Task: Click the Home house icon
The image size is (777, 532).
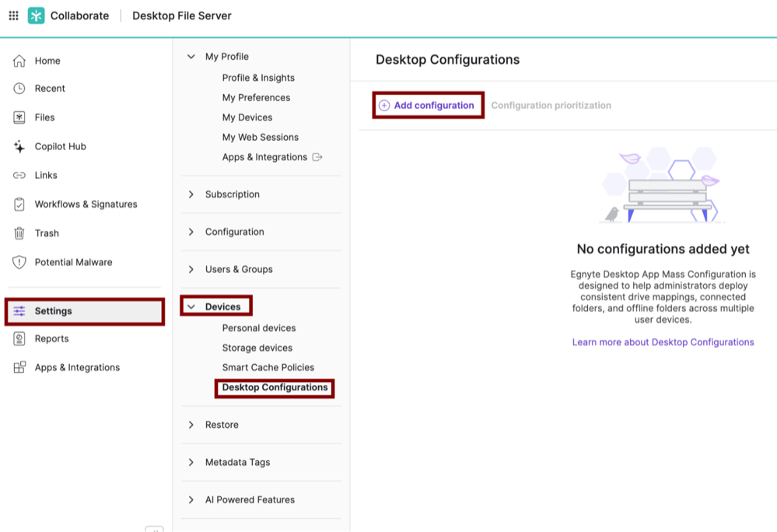Action: [x=19, y=61]
